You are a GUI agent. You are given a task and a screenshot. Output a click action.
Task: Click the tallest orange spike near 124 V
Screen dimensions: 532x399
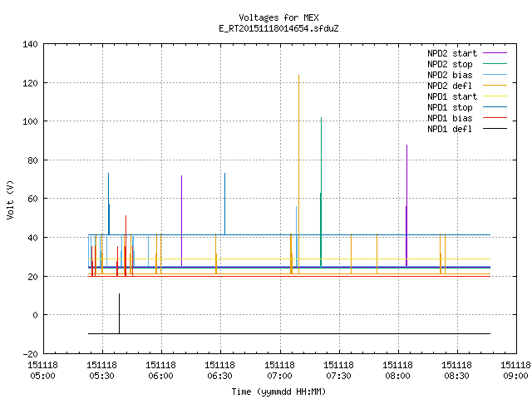coord(298,170)
